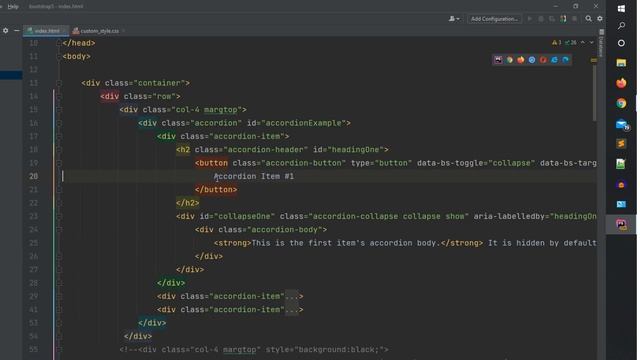Click the Run arrow icon
The image size is (640, 360).
530,19
